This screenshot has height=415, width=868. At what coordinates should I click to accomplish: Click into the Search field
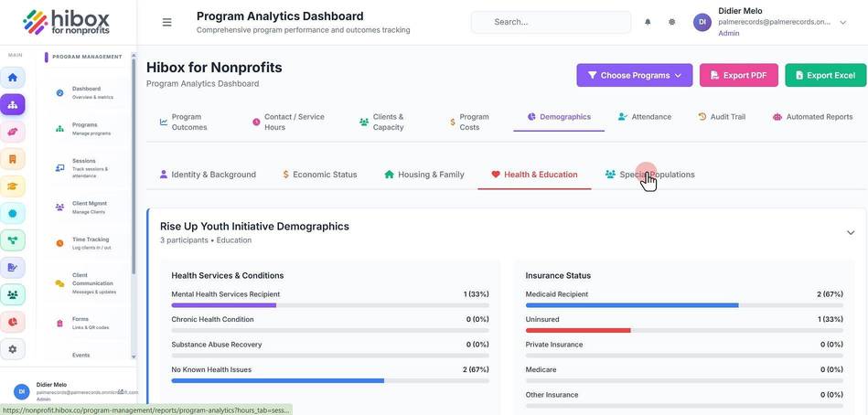(x=551, y=22)
